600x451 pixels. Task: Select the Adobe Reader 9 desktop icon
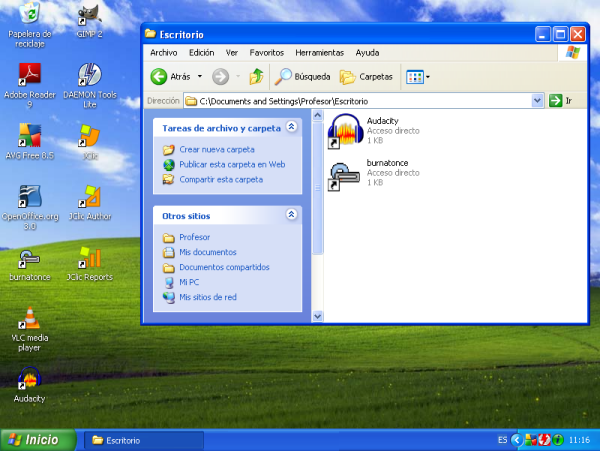(x=29, y=76)
